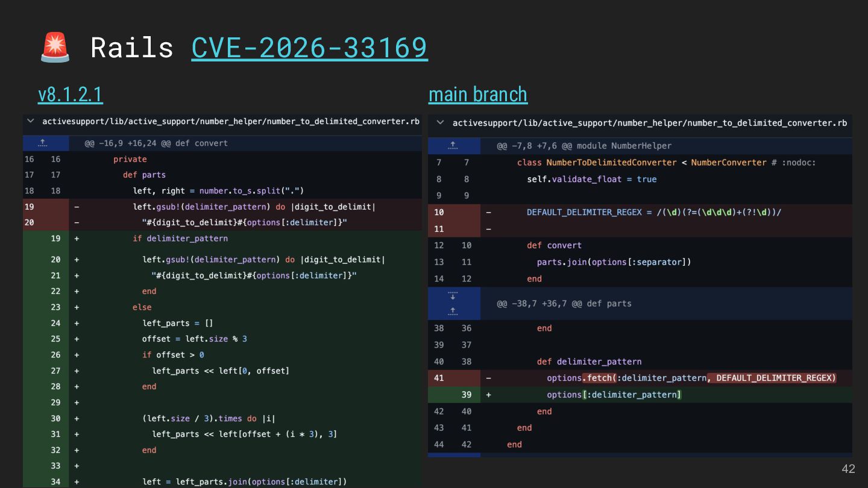868x488 pixels.
Task: Click the "Rails" title text
Action: (x=132, y=48)
